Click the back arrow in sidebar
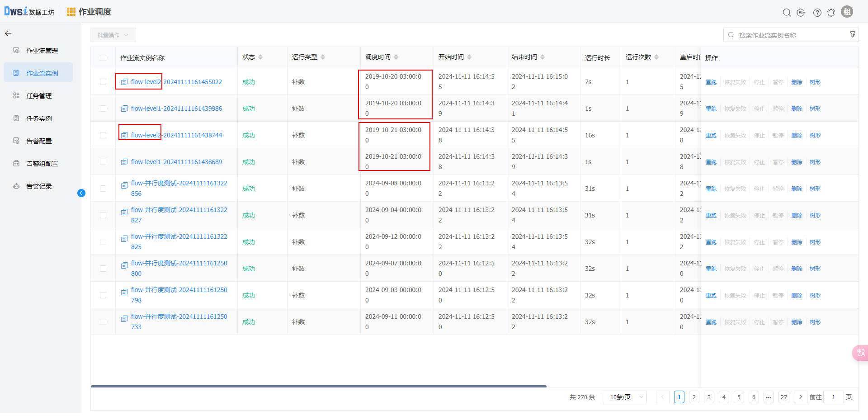868x420 pixels. tap(8, 33)
